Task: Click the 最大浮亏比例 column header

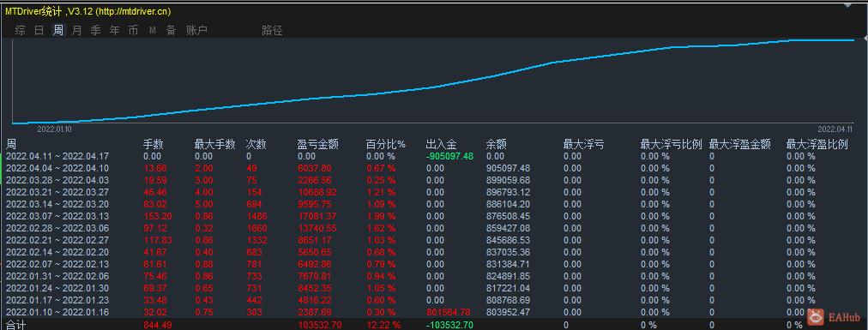Action: click(671, 145)
